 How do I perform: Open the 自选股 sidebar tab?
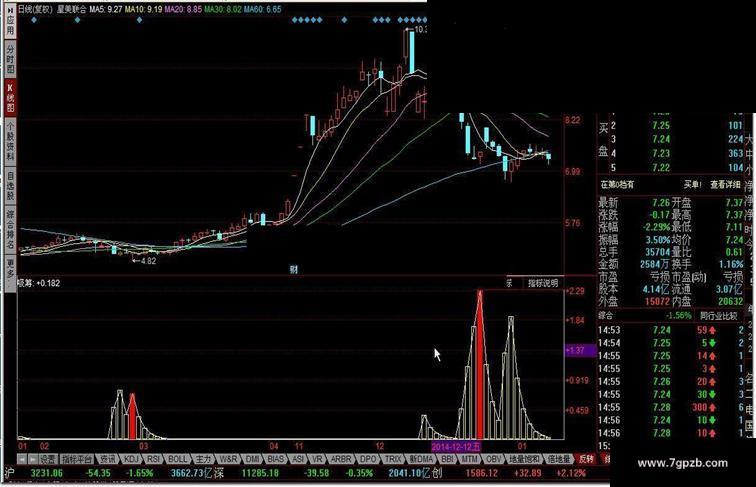click(x=10, y=186)
